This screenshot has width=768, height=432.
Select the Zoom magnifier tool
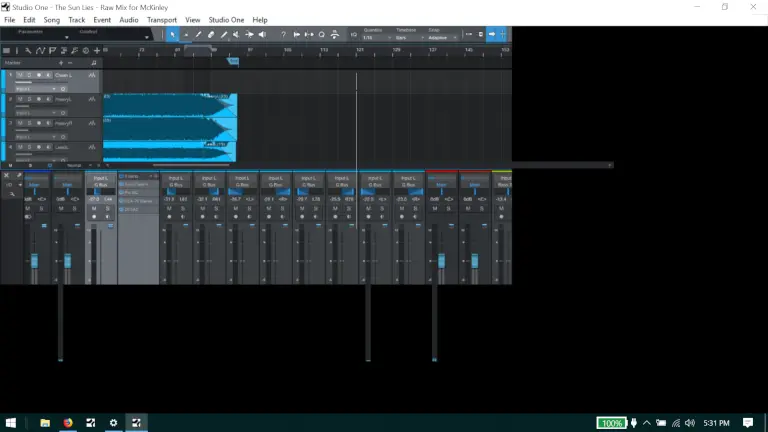[x=322, y=35]
